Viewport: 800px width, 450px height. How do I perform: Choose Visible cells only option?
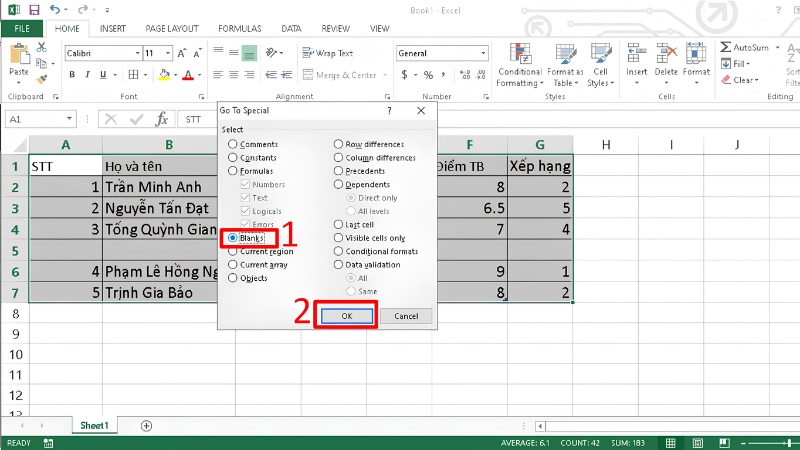[370, 238]
